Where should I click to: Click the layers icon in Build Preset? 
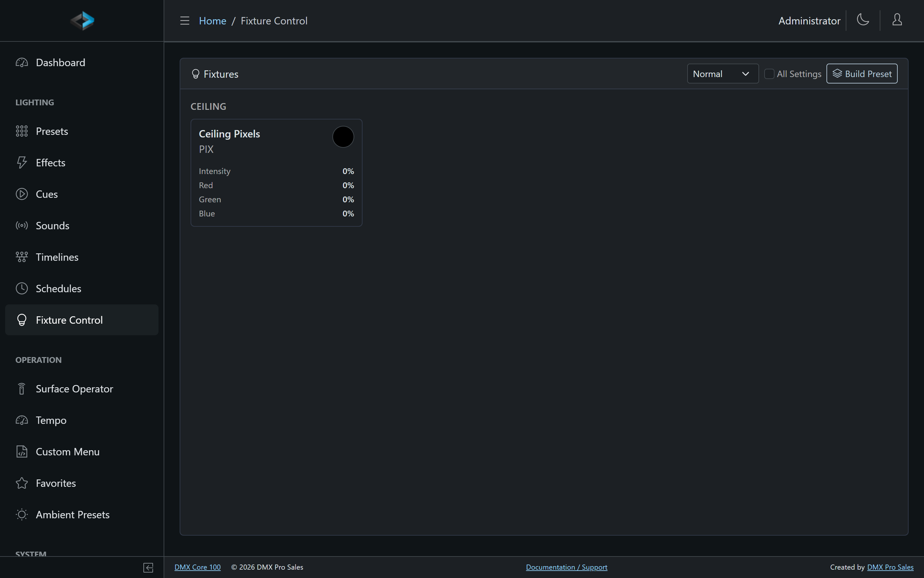coord(837,74)
